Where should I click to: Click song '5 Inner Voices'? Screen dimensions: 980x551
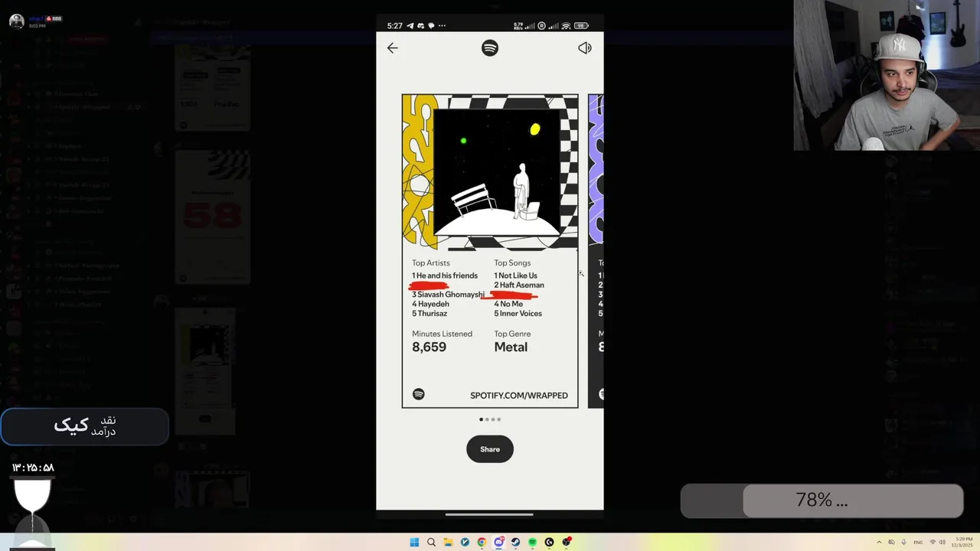[x=518, y=314]
